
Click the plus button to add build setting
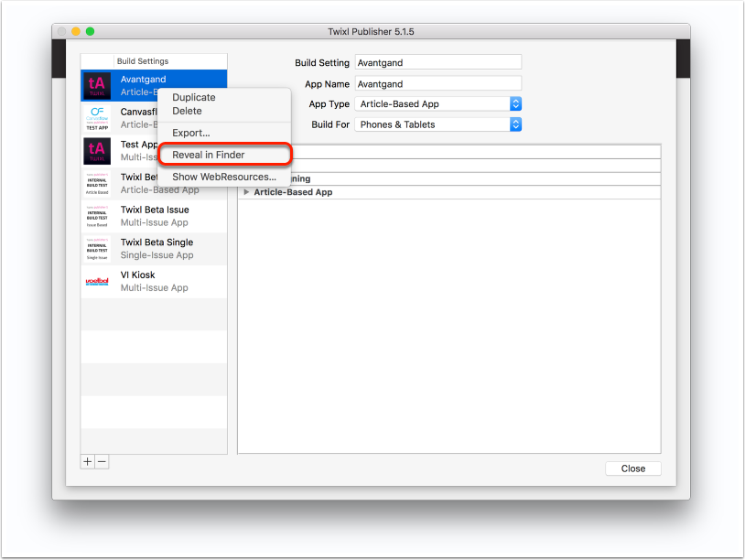[x=88, y=462]
